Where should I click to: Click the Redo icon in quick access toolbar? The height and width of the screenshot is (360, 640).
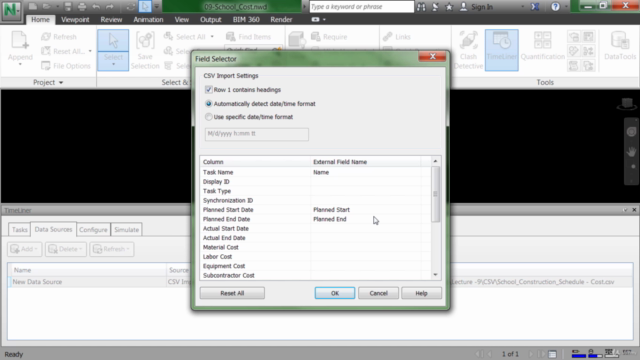[x=110, y=7]
